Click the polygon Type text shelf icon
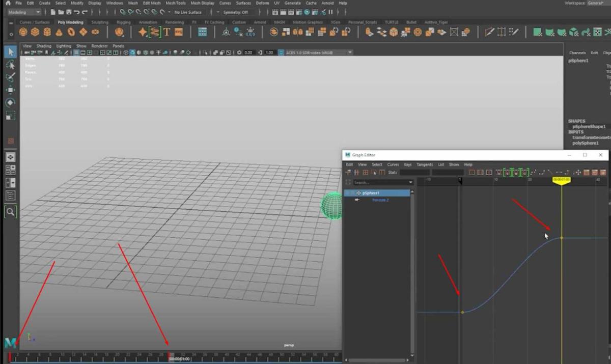611x364 pixels. 166,32
